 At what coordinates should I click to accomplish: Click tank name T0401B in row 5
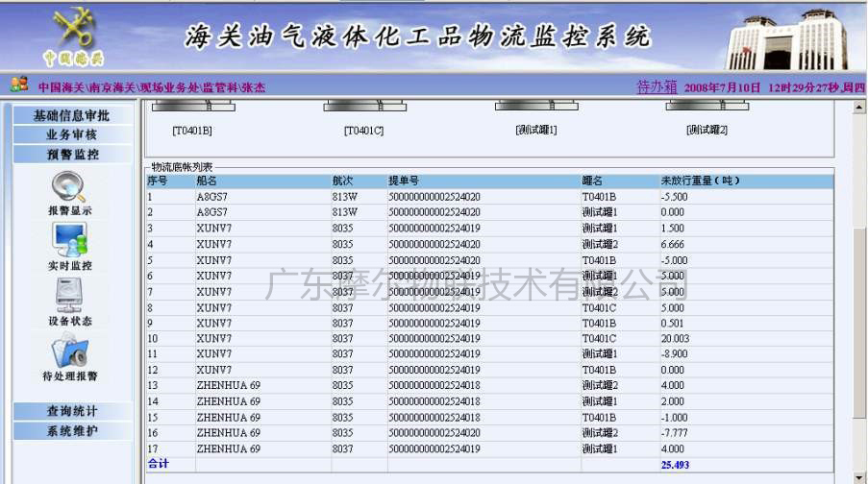pos(599,260)
